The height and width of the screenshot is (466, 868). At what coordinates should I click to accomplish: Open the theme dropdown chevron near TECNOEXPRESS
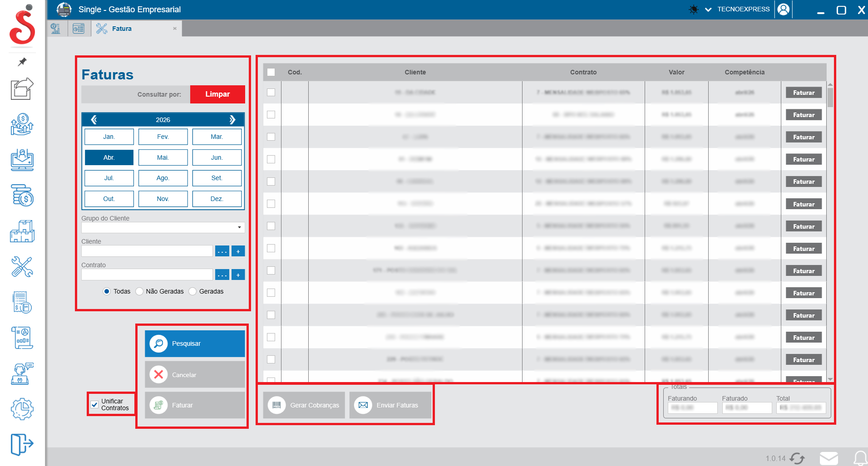708,10
